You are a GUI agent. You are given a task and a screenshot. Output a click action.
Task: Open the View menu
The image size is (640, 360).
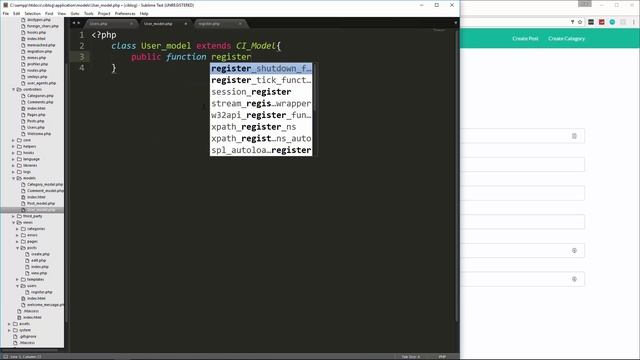62,13
